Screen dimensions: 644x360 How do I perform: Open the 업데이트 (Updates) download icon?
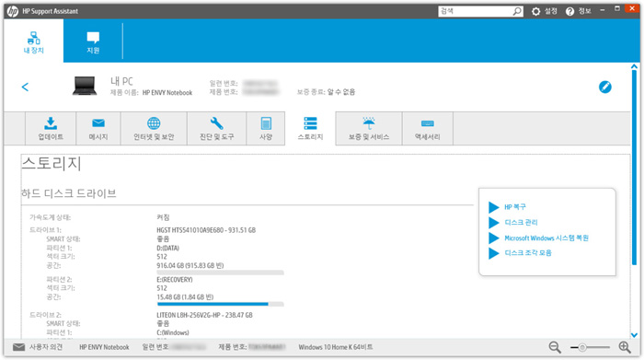point(51,123)
